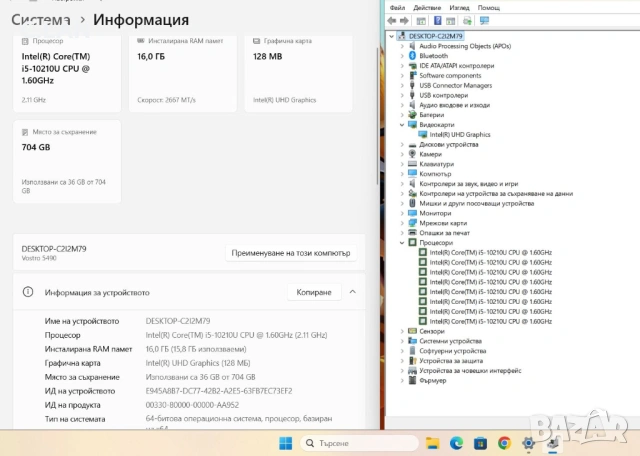Screen dimensions: 640x456
Task: Click the update driver toolbar icon
Action: 467,20
